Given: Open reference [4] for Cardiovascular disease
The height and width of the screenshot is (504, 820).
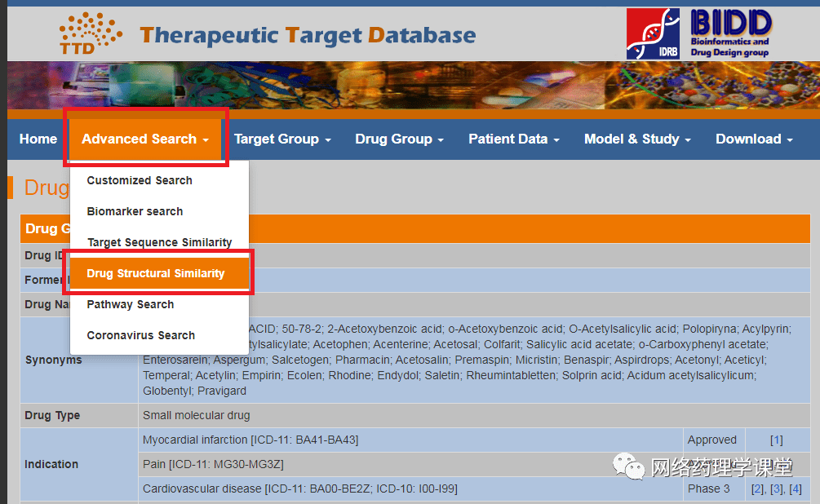Looking at the screenshot, I should coord(795,489).
